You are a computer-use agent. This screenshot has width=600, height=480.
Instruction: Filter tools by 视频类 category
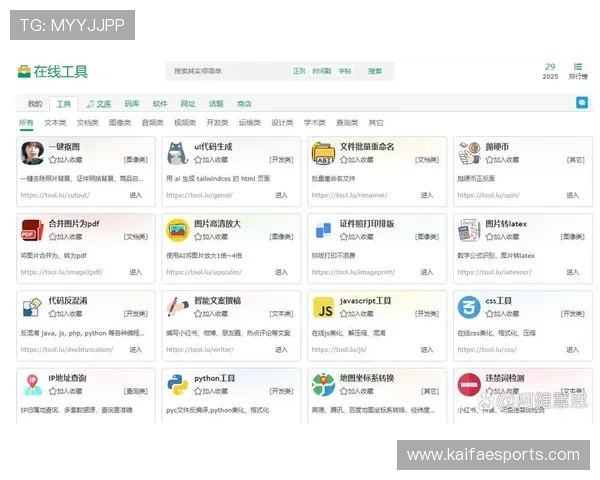[185, 122]
